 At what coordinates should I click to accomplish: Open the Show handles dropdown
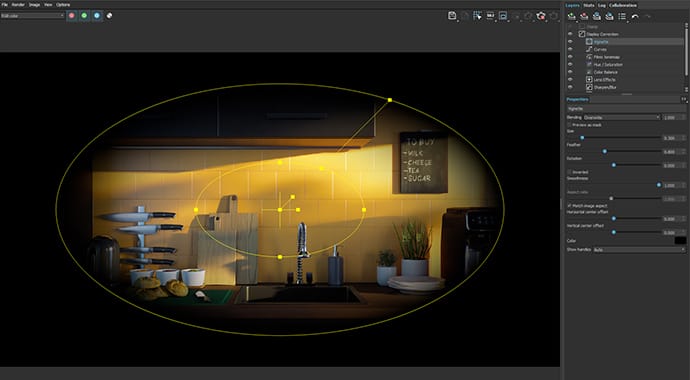[639, 249]
